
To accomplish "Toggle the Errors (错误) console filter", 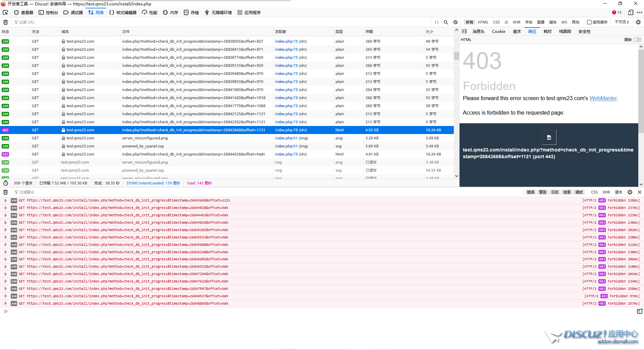I will click(531, 192).
